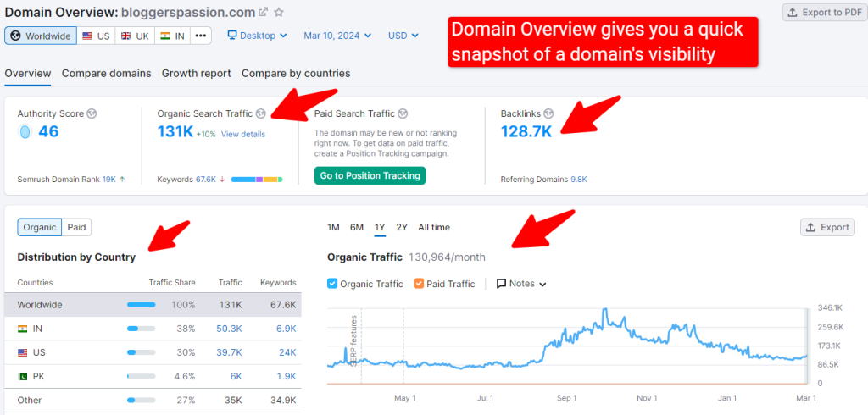Click upload icon in chart Export button
868x415 pixels.
(x=811, y=228)
